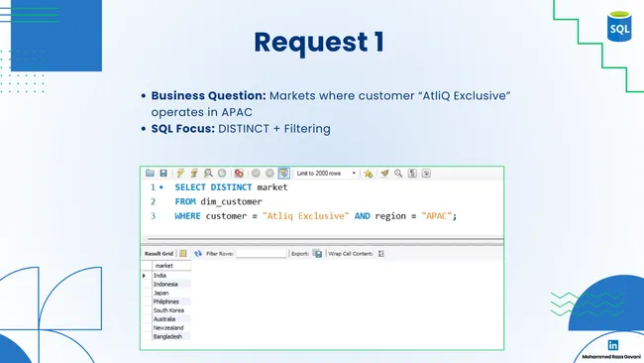Save snippet using the star icon

369,174
